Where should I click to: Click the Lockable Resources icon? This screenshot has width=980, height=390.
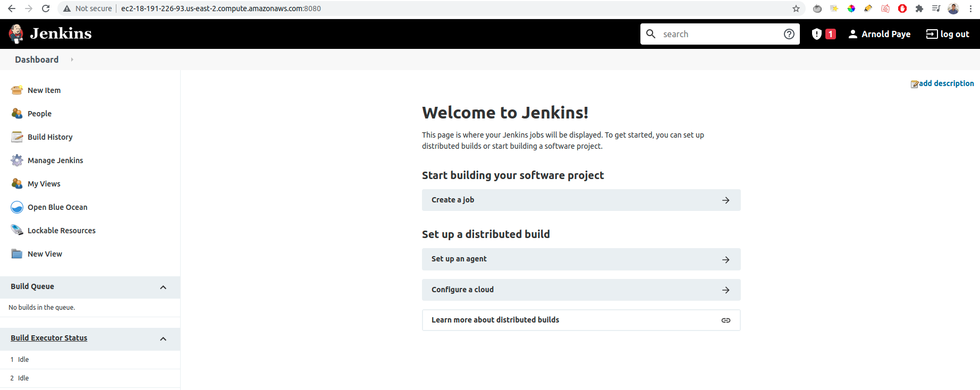tap(17, 231)
